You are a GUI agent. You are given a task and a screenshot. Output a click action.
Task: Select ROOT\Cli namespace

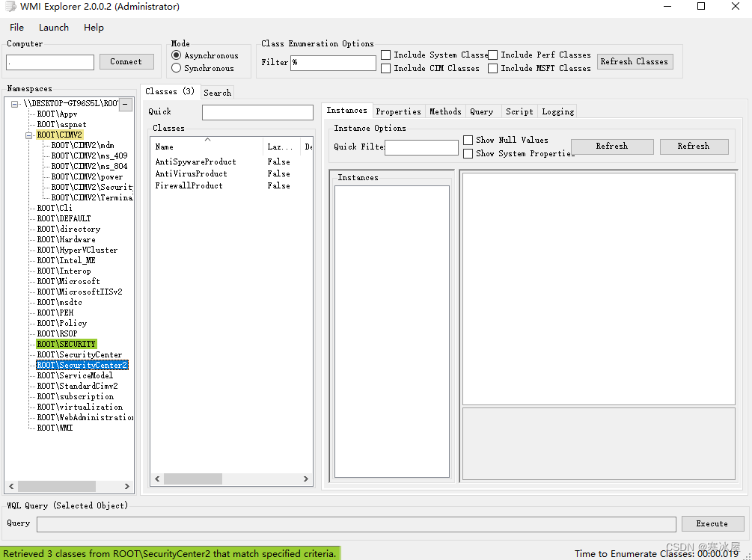55,208
